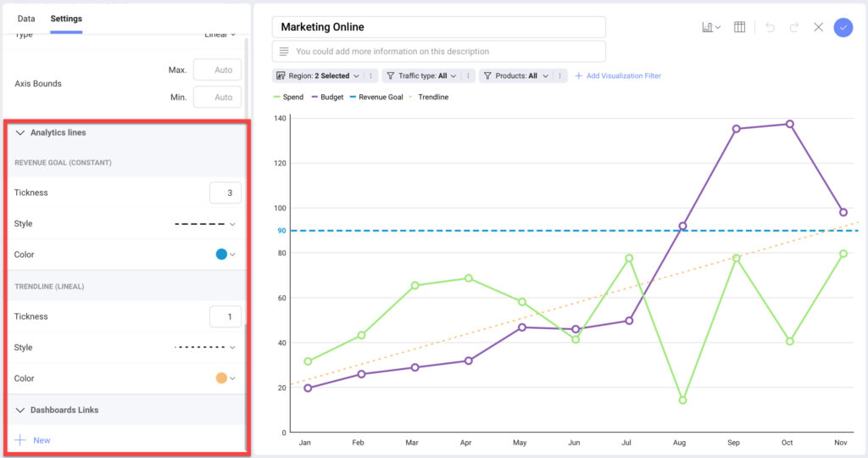Screen dimensions: 868x458
Task: Add a new dashboard link with New
Action: coord(33,440)
